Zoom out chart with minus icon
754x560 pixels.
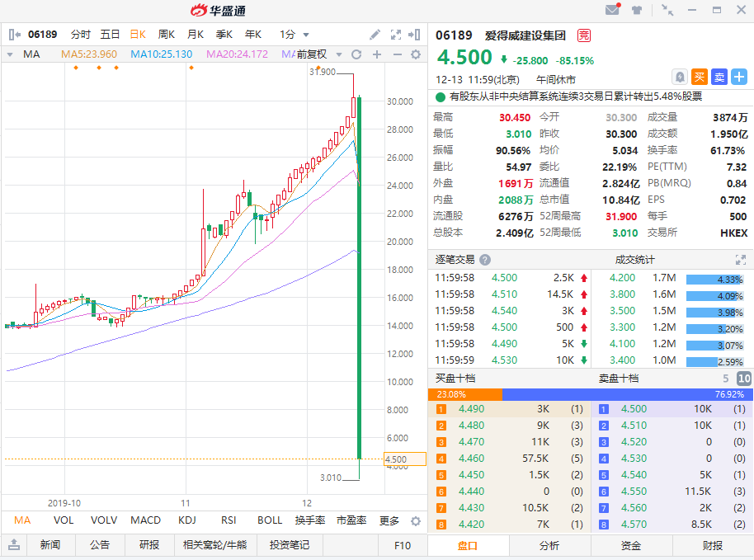(x=396, y=54)
